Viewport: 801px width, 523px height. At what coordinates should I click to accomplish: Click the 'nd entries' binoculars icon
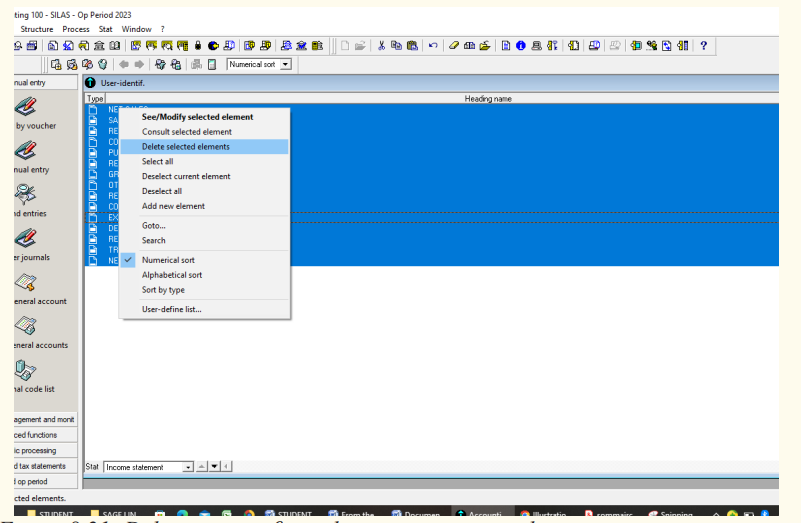[x=26, y=194]
